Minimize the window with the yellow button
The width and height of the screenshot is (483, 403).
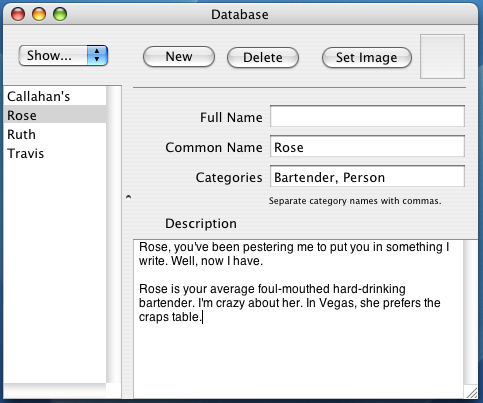click(39, 14)
